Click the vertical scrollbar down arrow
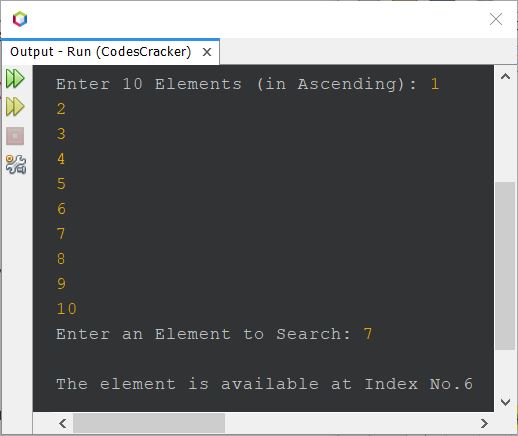The height and width of the screenshot is (436, 518). pos(505,402)
